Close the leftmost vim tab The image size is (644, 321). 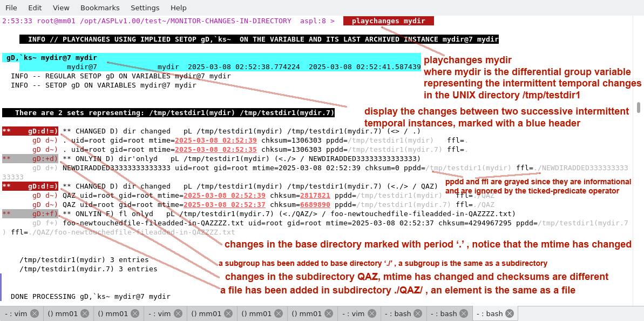click(x=35, y=313)
